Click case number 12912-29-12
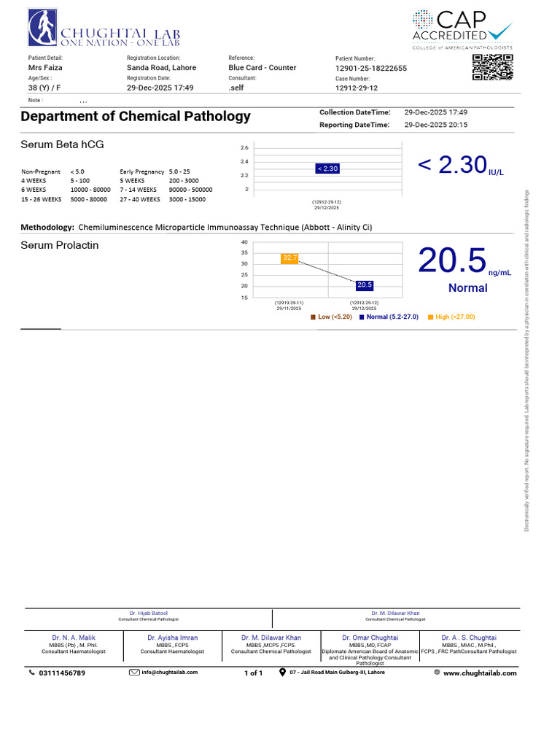560x747 pixels. pos(356,88)
